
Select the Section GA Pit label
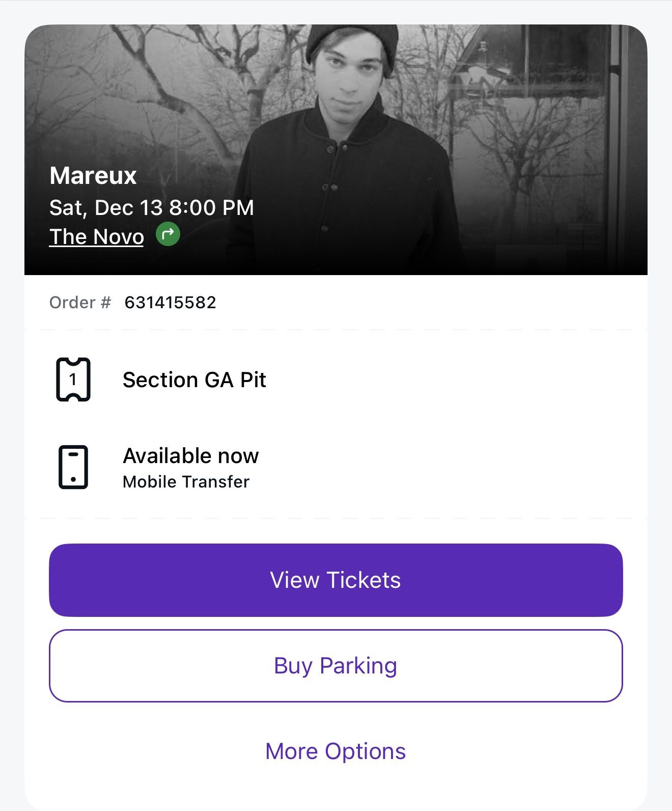point(194,380)
